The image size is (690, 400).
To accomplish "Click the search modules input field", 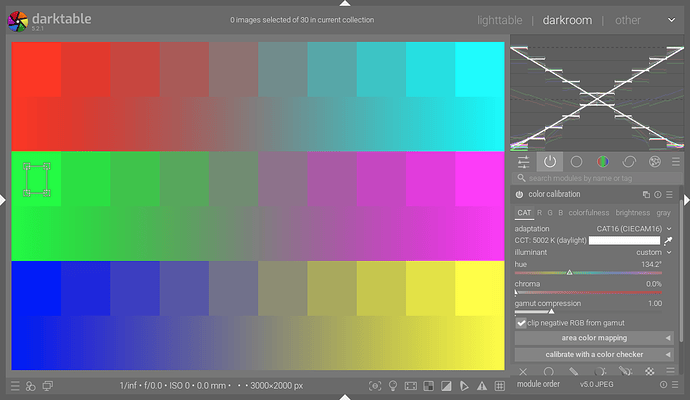I will tap(597, 178).
